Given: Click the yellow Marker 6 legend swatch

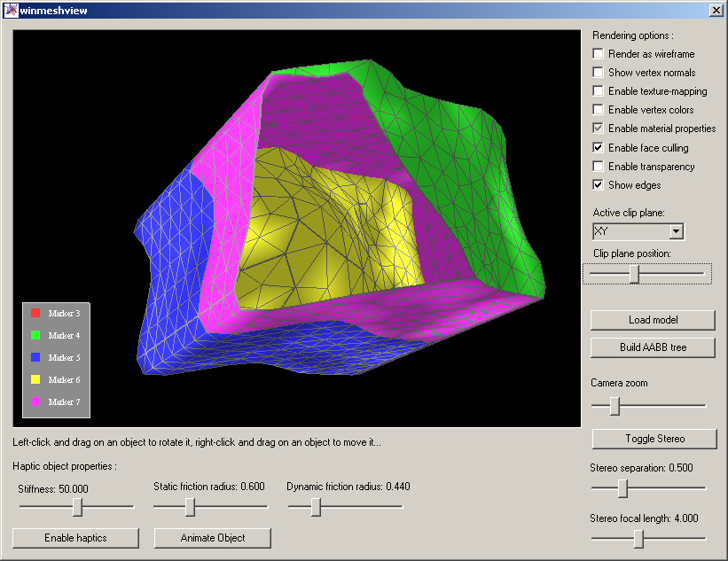Looking at the screenshot, I should click(x=36, y=379).
